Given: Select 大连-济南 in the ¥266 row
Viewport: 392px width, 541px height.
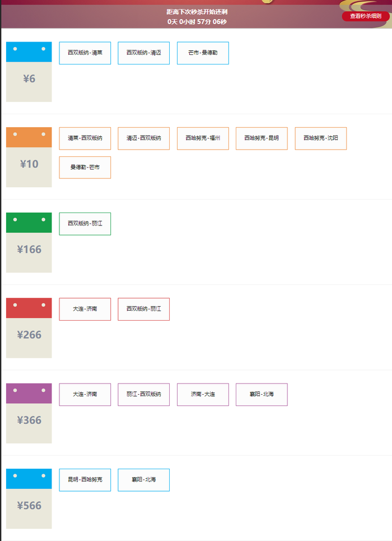Looking at the screenshot, I should (x=85, y=309).
